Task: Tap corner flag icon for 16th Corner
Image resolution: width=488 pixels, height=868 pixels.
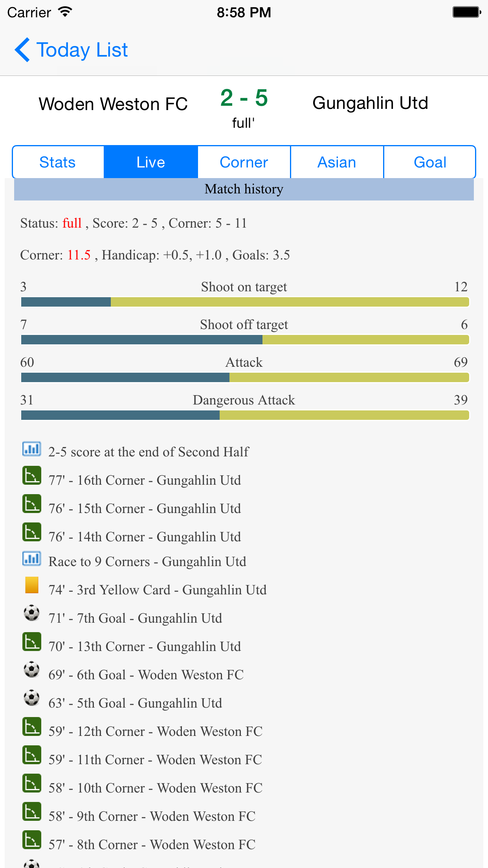Action: pos(31,476)
